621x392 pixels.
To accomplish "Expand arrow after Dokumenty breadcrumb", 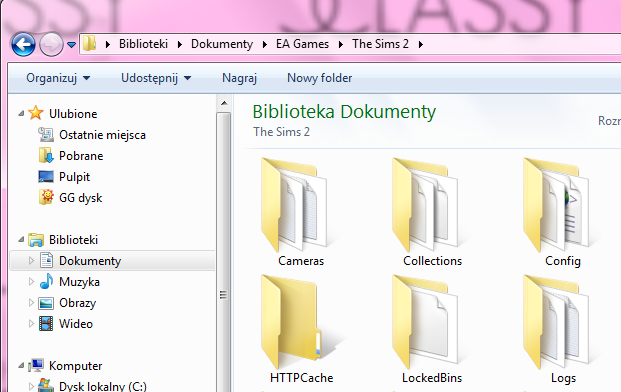I will point(265,44).
